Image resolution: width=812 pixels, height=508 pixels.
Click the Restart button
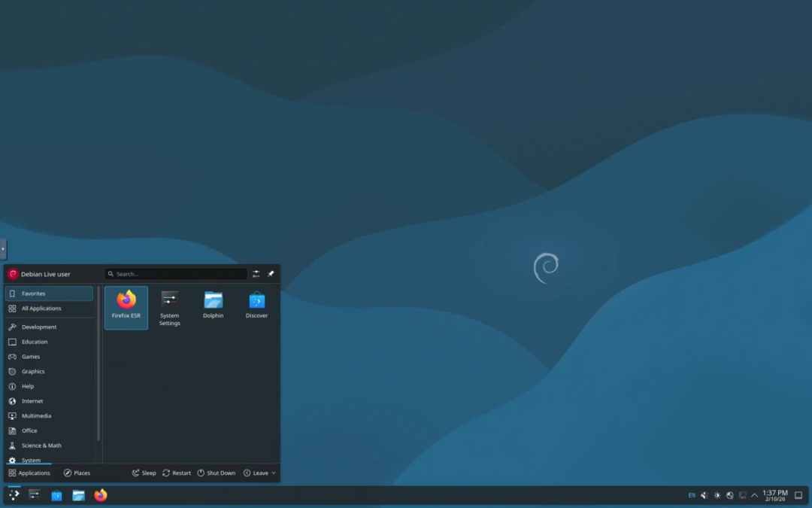(x=177, y=473)
